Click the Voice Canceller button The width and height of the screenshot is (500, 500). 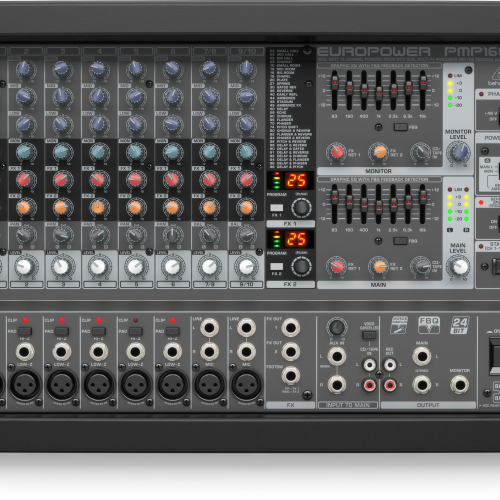tap(369, 335)
